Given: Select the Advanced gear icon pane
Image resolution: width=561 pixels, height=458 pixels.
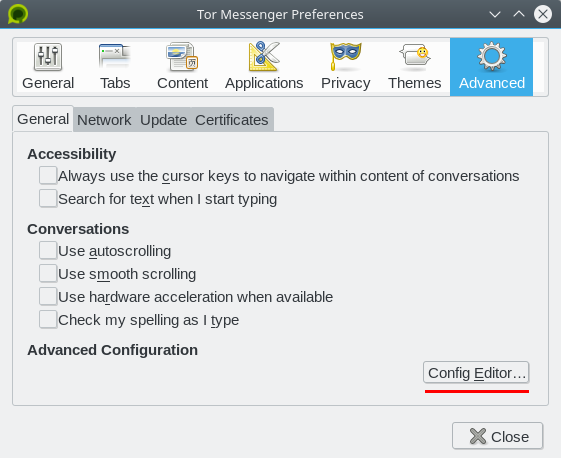Looking at the screenshot, I should coord(492,67).
